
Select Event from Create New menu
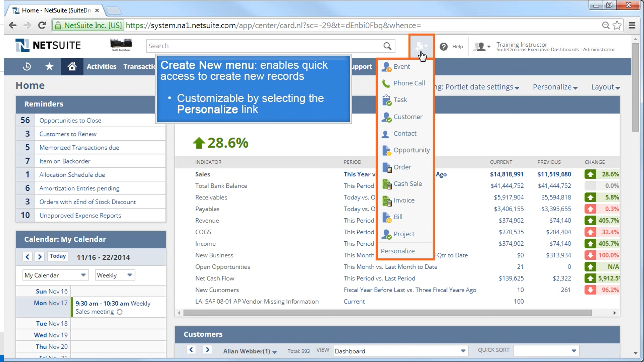coord(405,66)
